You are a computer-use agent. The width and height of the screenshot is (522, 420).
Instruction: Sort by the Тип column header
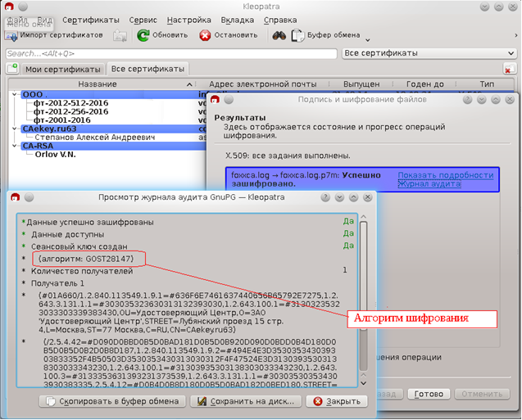click(x=487, y=84)
